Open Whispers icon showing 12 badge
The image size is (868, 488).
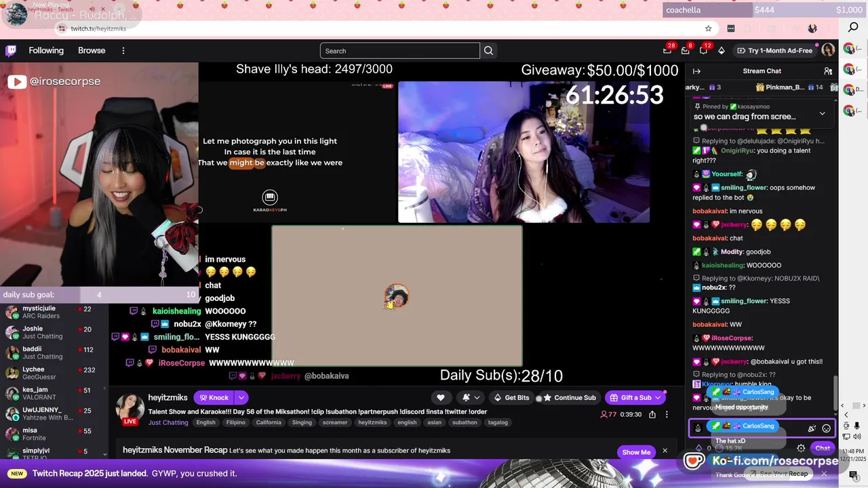coord(704,51)
